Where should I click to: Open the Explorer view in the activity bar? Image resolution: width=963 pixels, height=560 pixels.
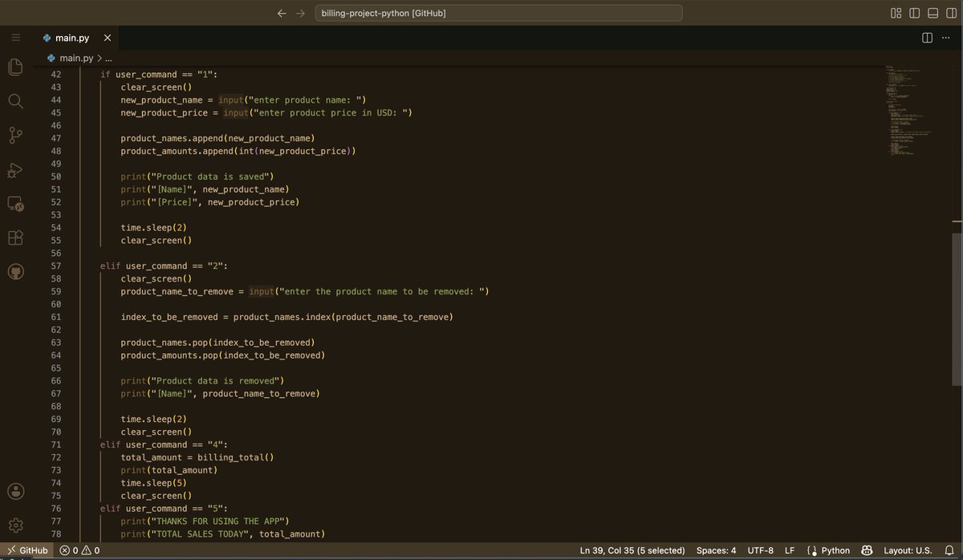point(15,67)
